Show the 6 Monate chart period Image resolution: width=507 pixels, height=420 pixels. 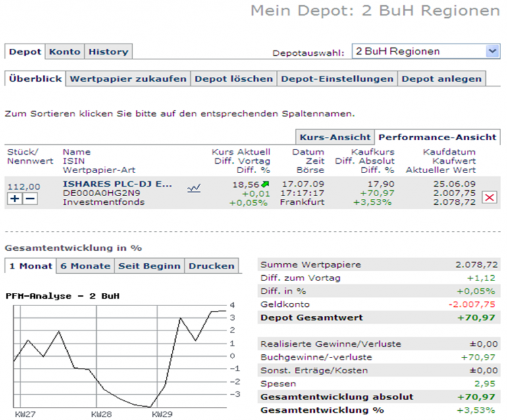coord(86,266)
